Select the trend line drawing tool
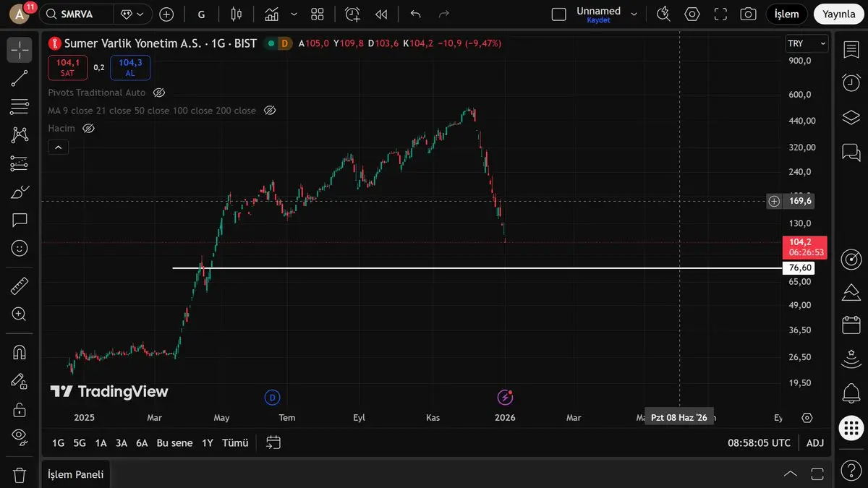This screenshot has height=488, width=868. pyautogui.click(x=20, y=79)
